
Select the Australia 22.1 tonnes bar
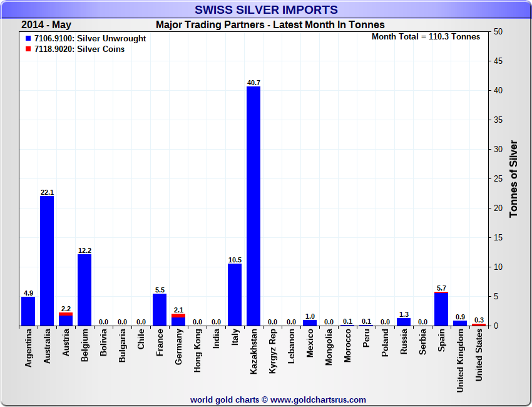tap(47, 261)
